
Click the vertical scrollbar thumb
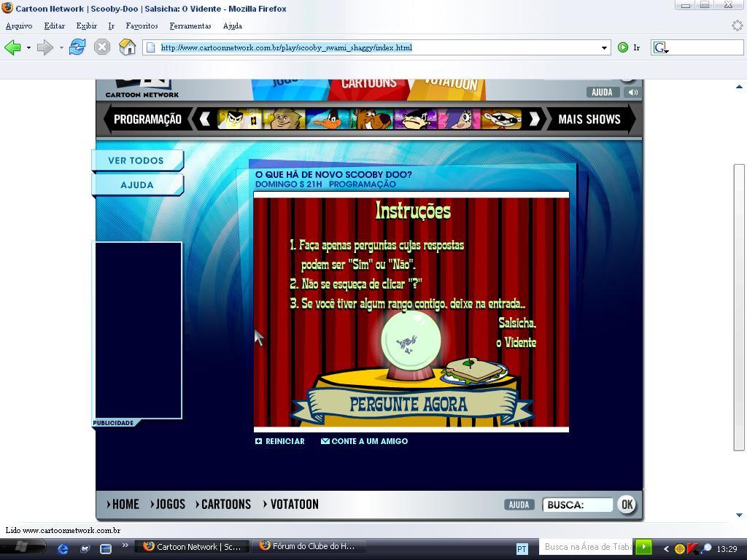[739, 307]
